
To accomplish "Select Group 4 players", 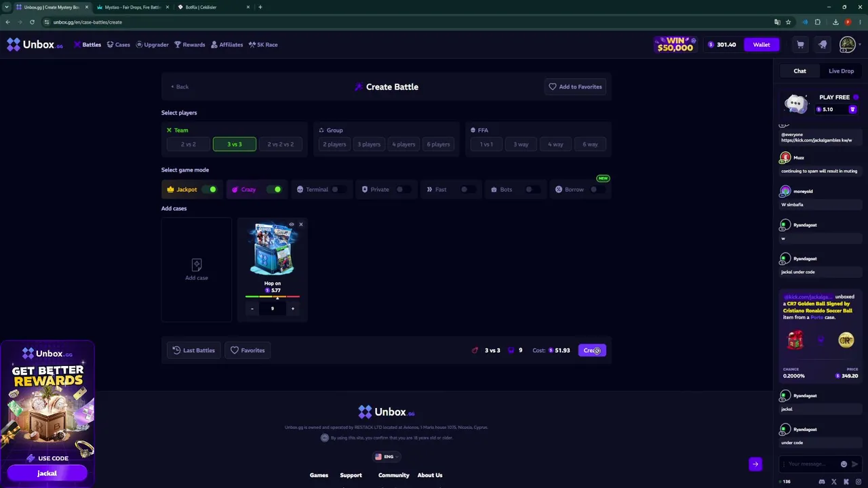I will click(x=403, y=144).
